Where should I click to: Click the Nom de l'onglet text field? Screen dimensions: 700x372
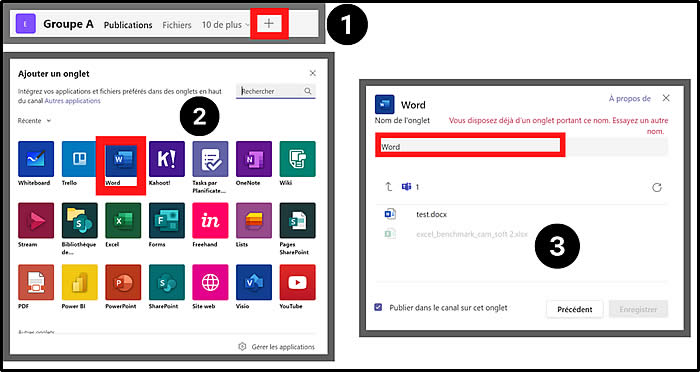(x=521, y=146)
